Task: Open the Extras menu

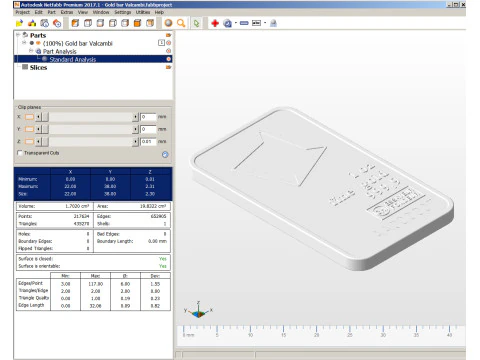Action: pos(67,12)
